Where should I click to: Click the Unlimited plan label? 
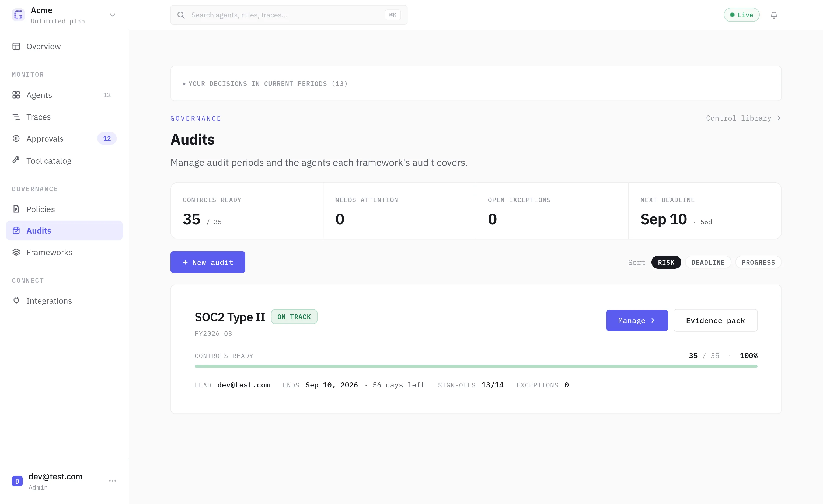[58, 21]
